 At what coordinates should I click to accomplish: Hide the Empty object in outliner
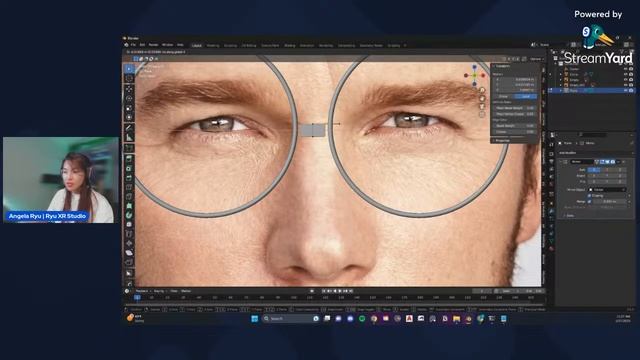coord(625,80)
